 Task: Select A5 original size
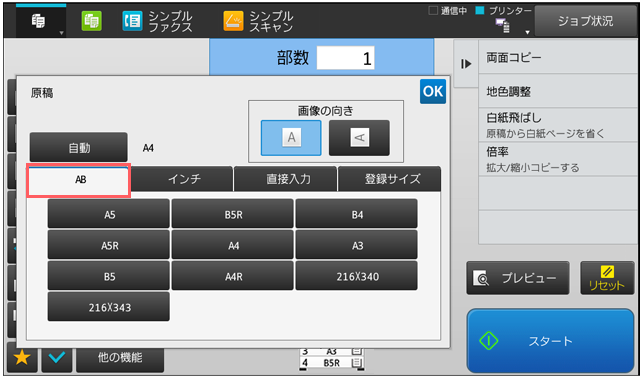click(109, 214)
